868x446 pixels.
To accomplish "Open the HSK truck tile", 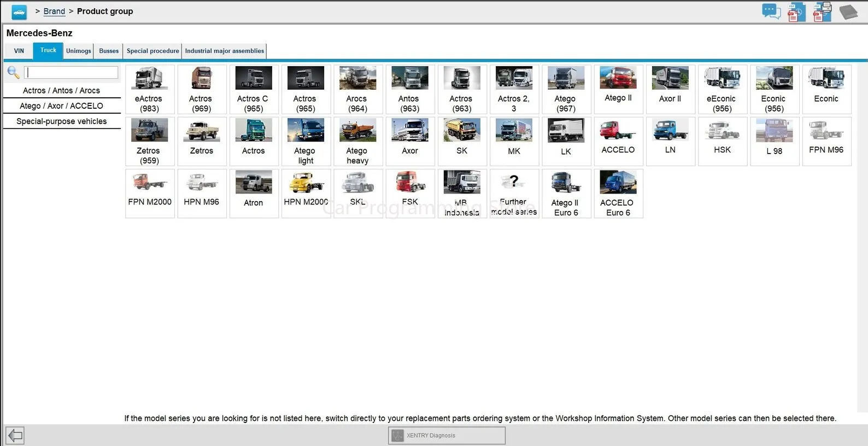I will coord(722,141).
